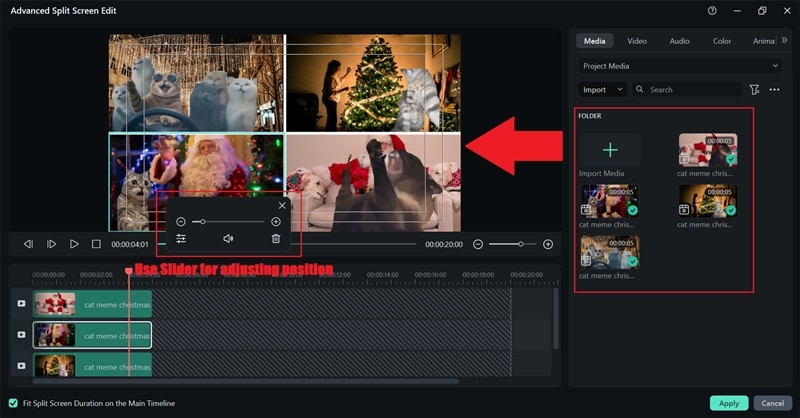The image size is (800, 418).
Task: Select the highlighted second track clip
Action: 92,335
